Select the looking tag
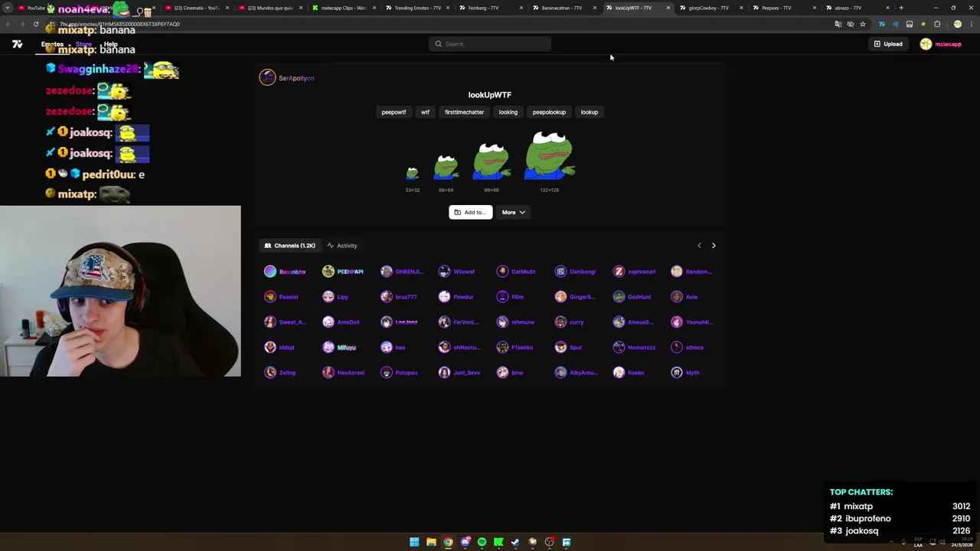980x551 pixels. click(x=508, y=112)
